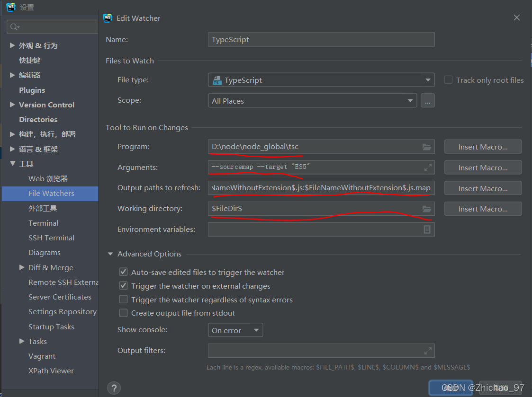
Task: Disable 'Auto-save edited files to trigger the watcher'
Action: pyautogui.click(x=123, y=272)
